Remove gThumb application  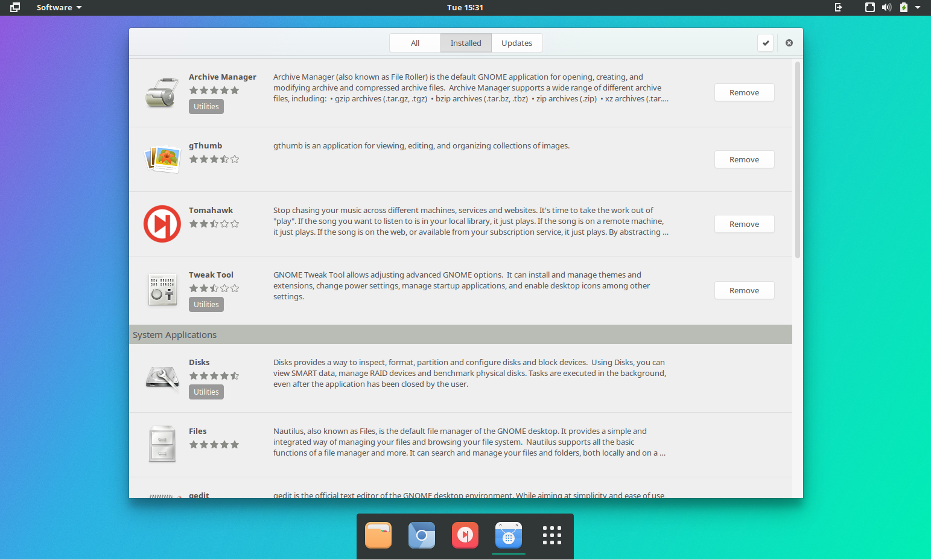pos(745,159)
